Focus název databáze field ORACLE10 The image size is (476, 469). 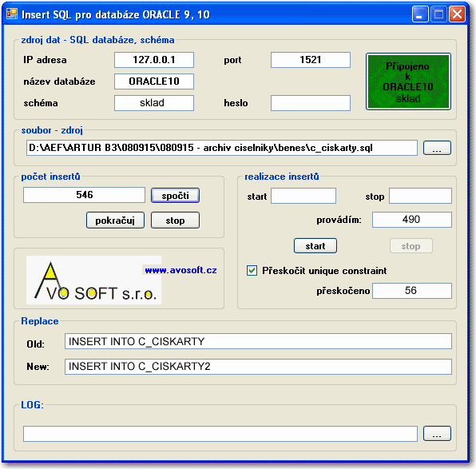[x=154, y=81]
